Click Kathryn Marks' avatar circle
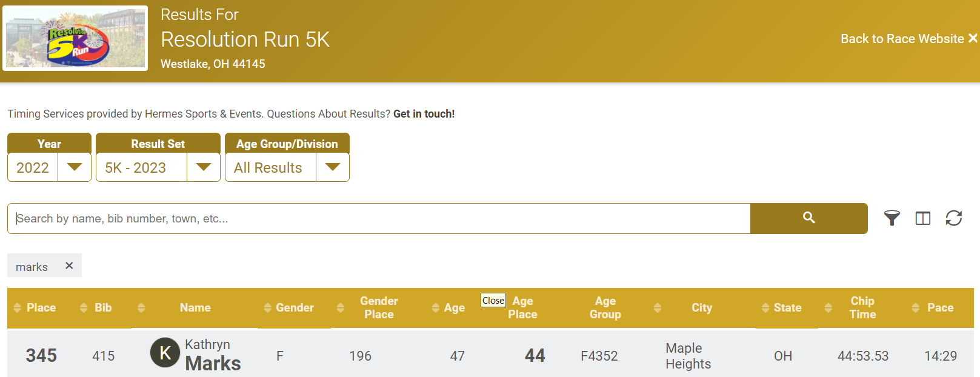 [165, 353]
